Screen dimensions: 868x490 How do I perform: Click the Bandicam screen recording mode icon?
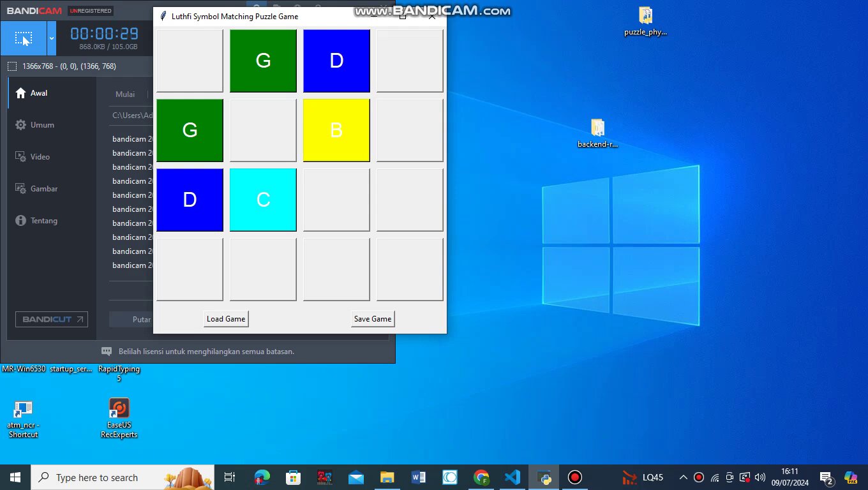23,38
